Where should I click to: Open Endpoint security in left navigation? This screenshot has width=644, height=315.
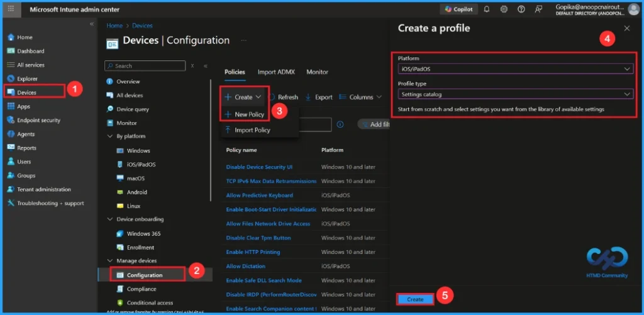tap(38, 120)
